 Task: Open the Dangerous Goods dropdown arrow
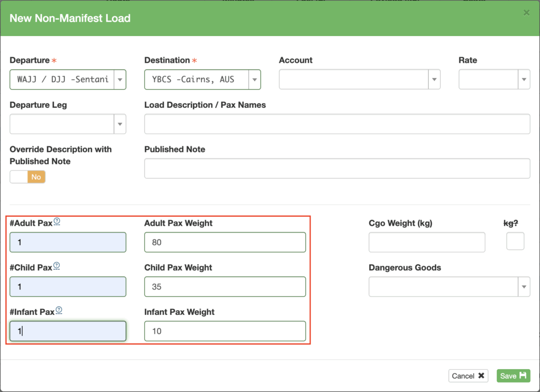[524, 286]
